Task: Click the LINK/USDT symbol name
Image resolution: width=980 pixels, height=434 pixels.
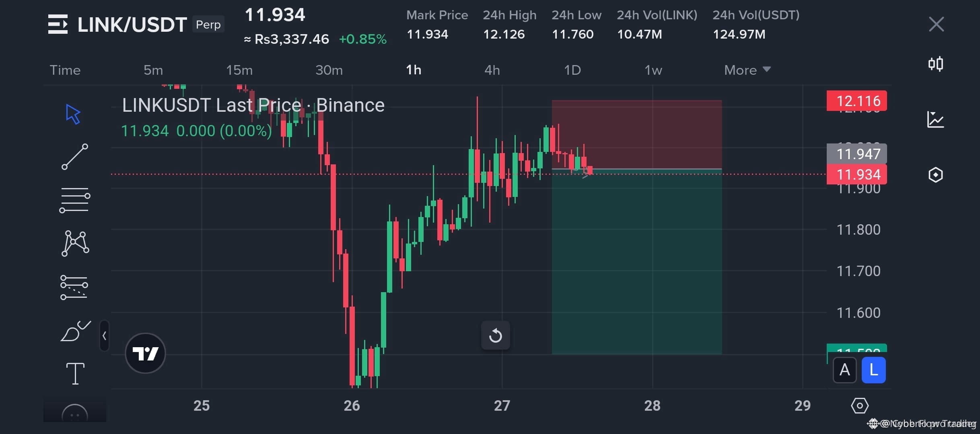Action: tap(132, 24)
